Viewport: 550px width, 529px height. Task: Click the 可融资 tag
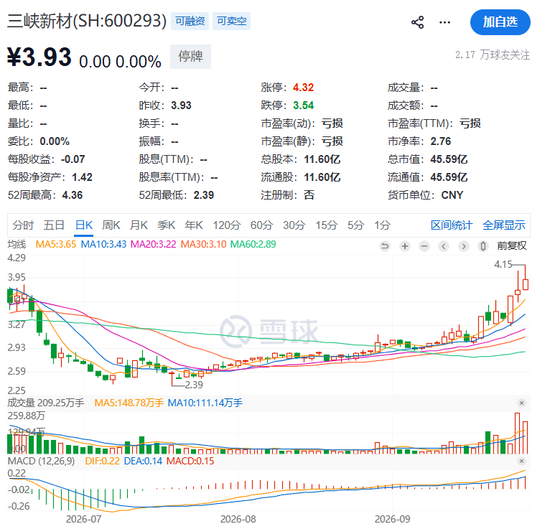(x=190, y=21)
